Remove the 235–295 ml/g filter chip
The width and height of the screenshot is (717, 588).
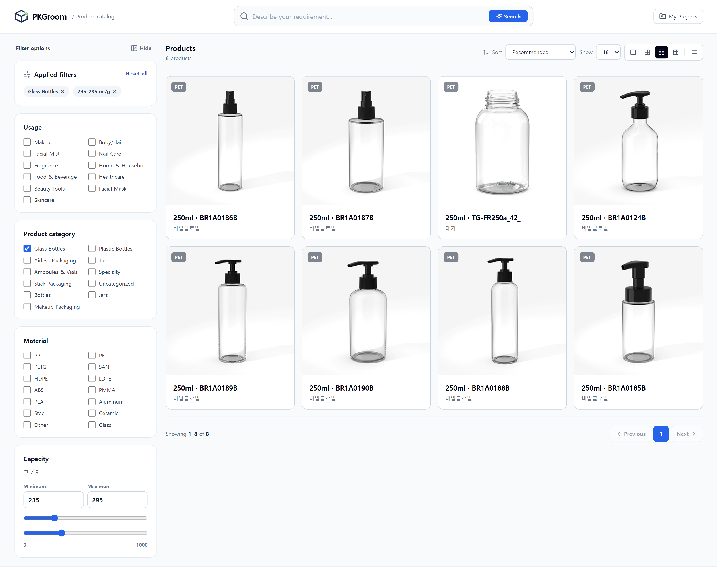114,91
